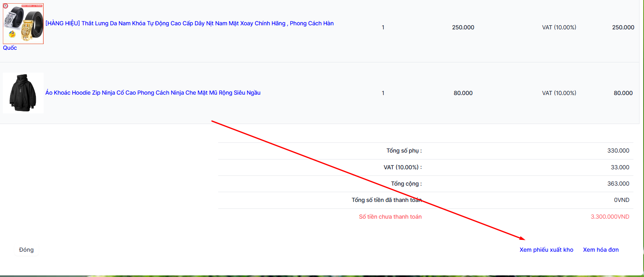Viewport: 644px width, 277px height.
Task: Click the VAT total amount 33.000
Action: 620,167
